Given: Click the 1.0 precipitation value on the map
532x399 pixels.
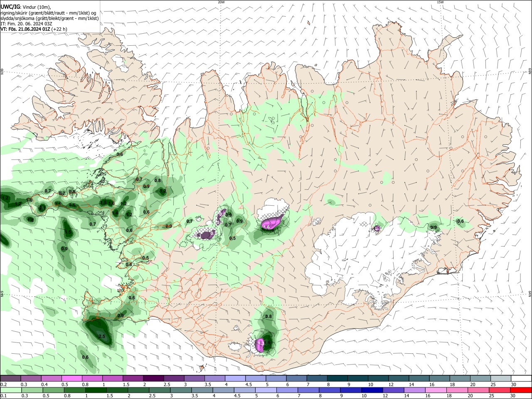Looking at the screenshot, I should [x=29, y=200].
